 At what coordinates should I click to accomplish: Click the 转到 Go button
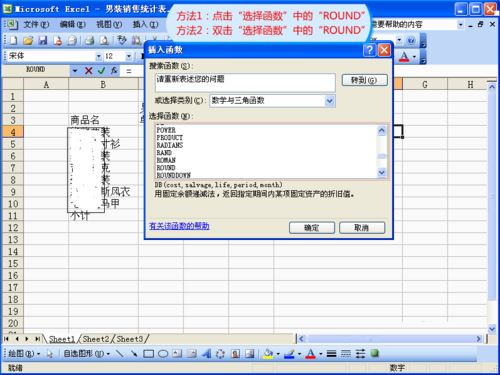click(x=364, y=80)
